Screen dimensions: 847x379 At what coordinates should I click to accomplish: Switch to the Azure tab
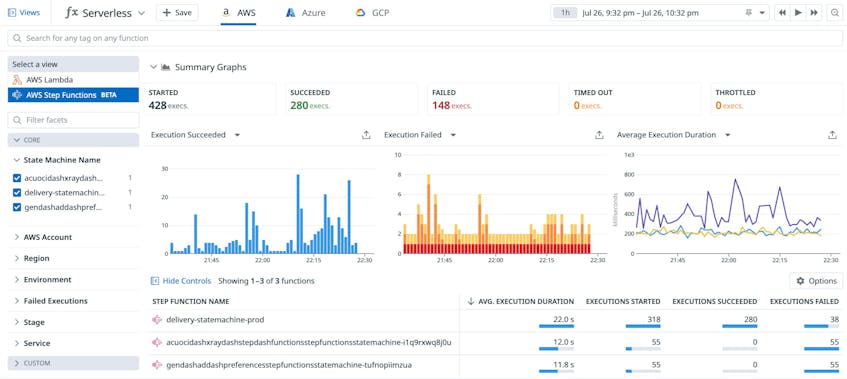click(306, 13)
